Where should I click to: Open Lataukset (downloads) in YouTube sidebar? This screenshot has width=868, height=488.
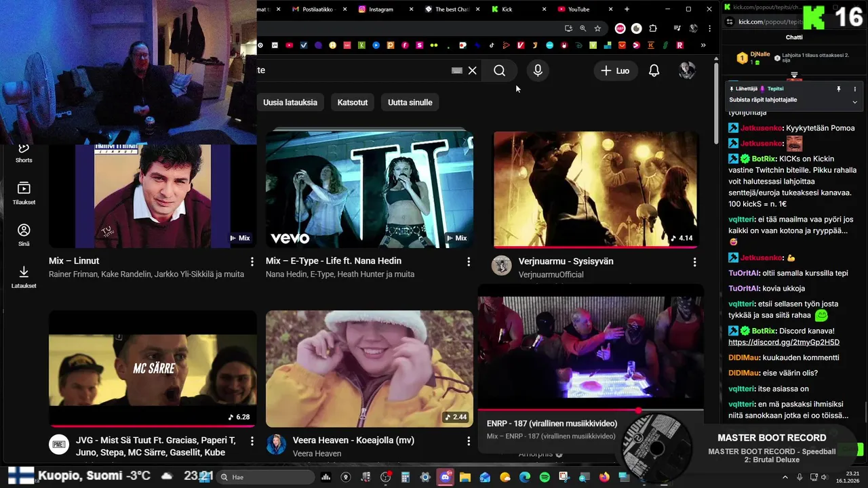point(24,277)
